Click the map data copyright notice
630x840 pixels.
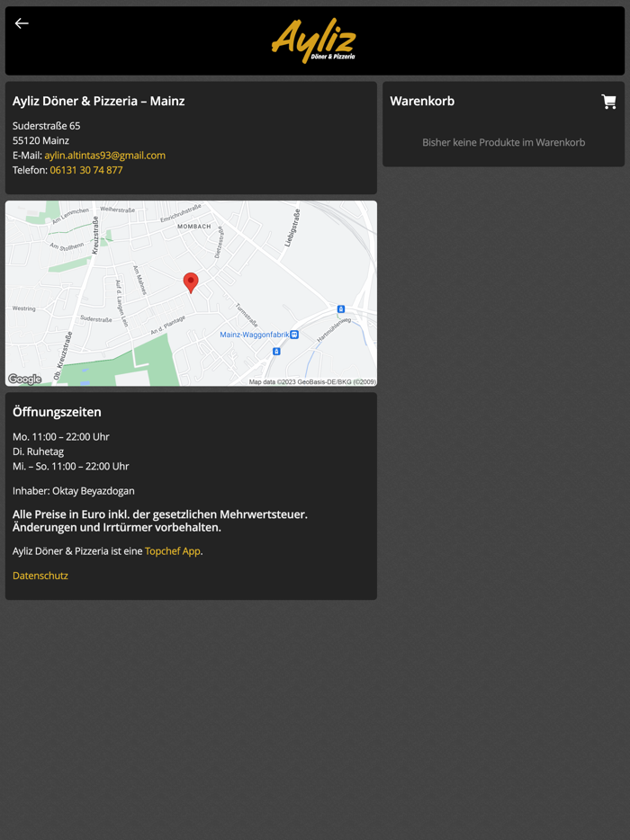coord(312,382)
